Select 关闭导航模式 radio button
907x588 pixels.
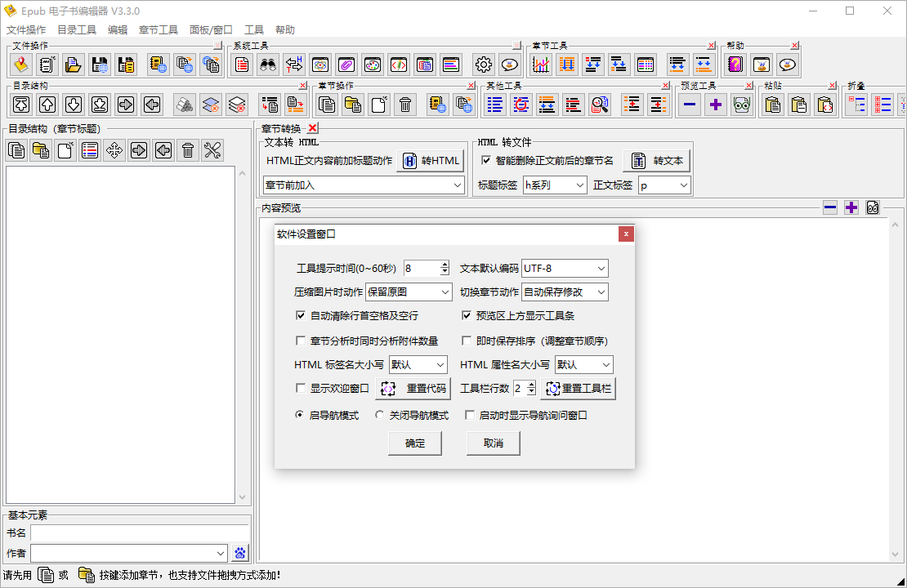(x=379, y=415)
